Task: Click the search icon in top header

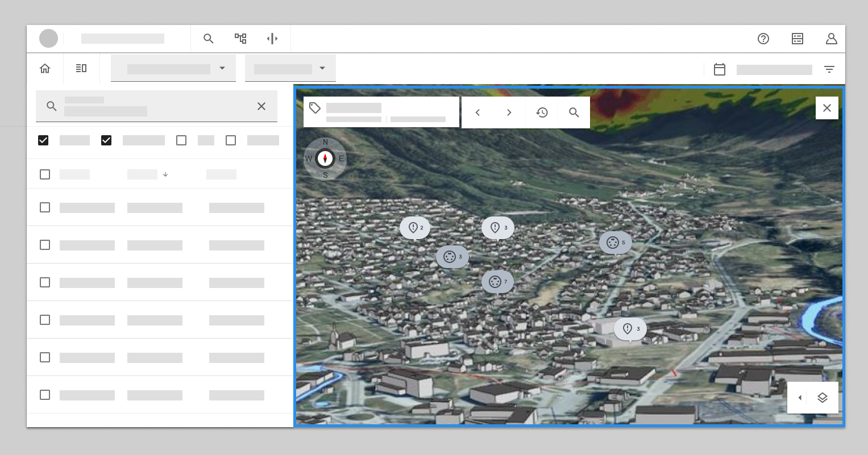Action: click(x=209, y=39)
